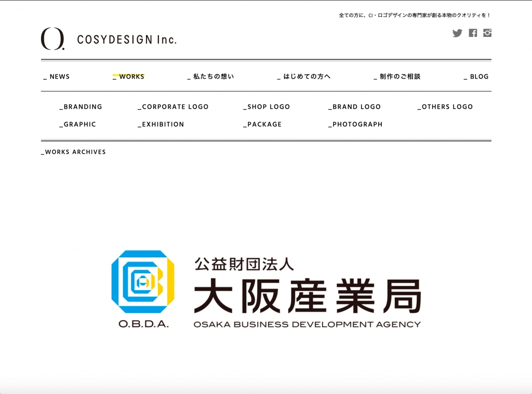Open the EXHIBITION category link

click(161, 124)
